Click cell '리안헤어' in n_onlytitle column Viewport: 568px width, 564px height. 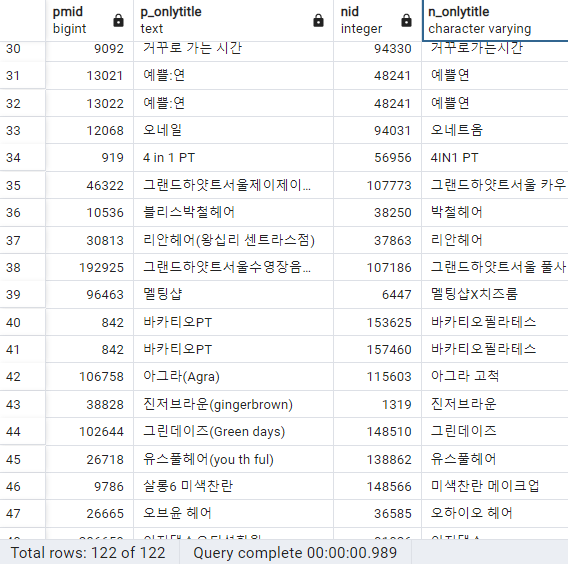(495, 240)
